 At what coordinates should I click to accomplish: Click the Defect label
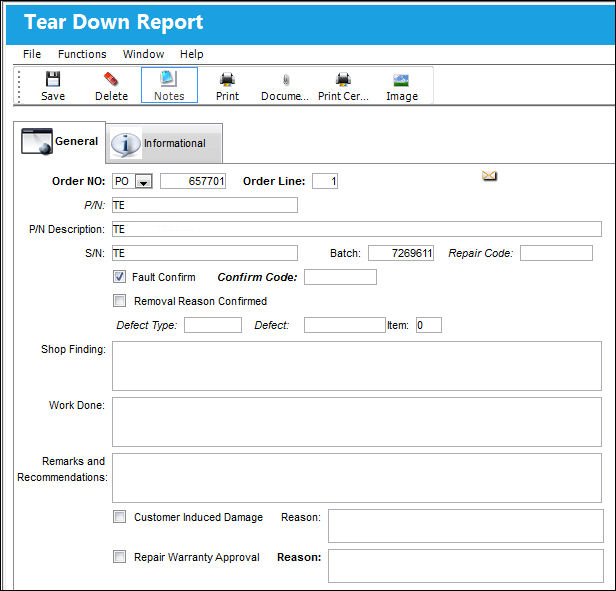[x=272, y=325]
